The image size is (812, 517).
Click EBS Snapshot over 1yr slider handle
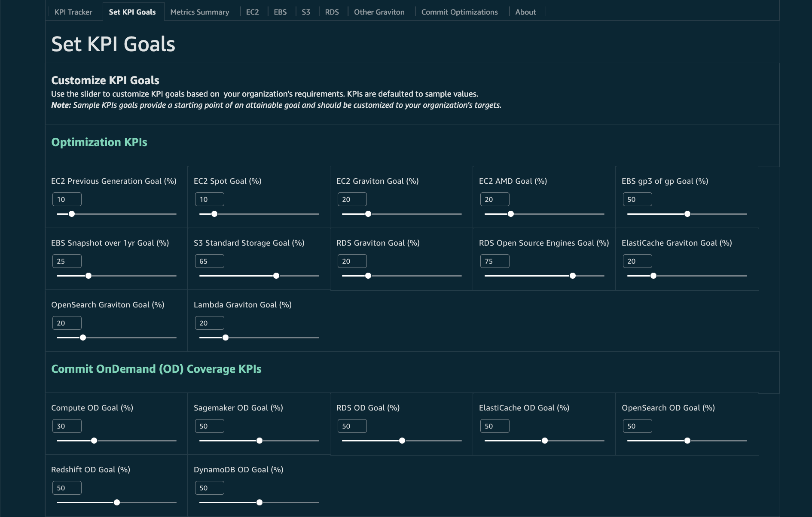(89, 276)
